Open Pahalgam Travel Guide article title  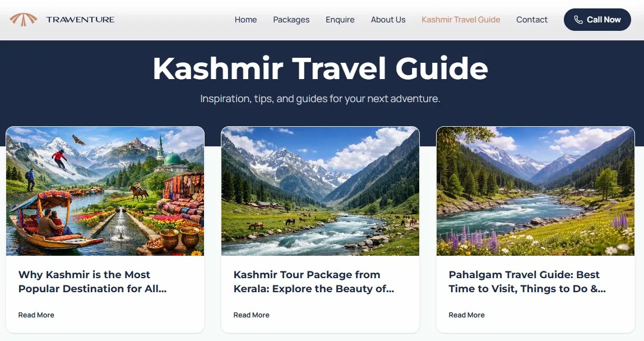pyautogui.click(x=527, y=282)
